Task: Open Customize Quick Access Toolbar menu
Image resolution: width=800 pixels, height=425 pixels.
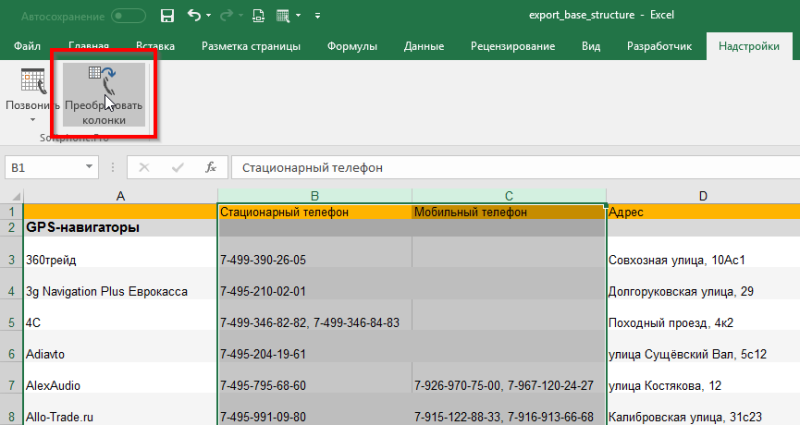Action: [x=317, y=16]
